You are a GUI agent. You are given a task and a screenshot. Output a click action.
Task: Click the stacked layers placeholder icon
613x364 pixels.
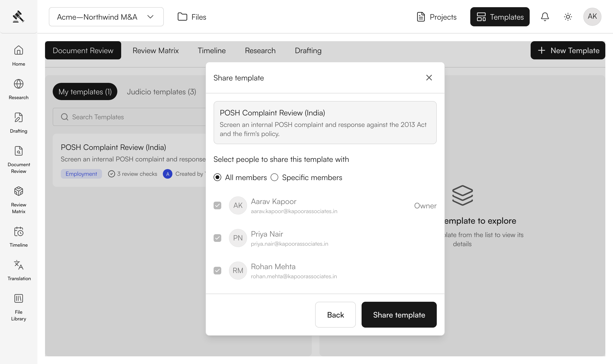tap(462, 195)
